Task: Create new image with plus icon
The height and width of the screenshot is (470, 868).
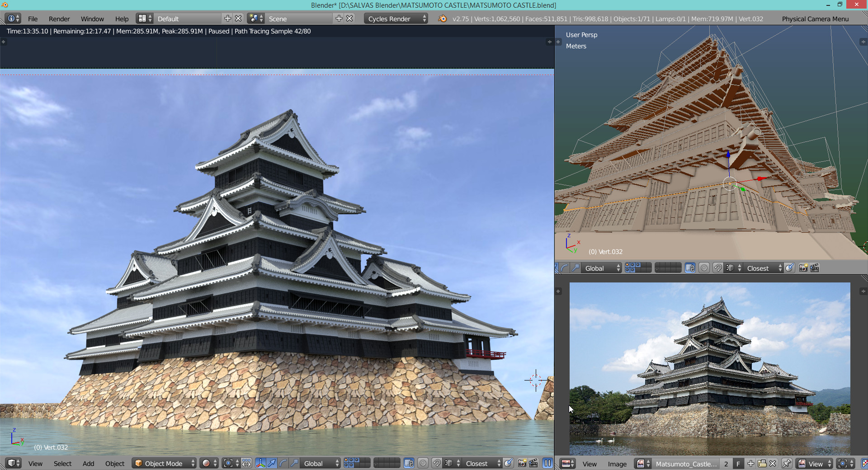Action: point(751,464)
